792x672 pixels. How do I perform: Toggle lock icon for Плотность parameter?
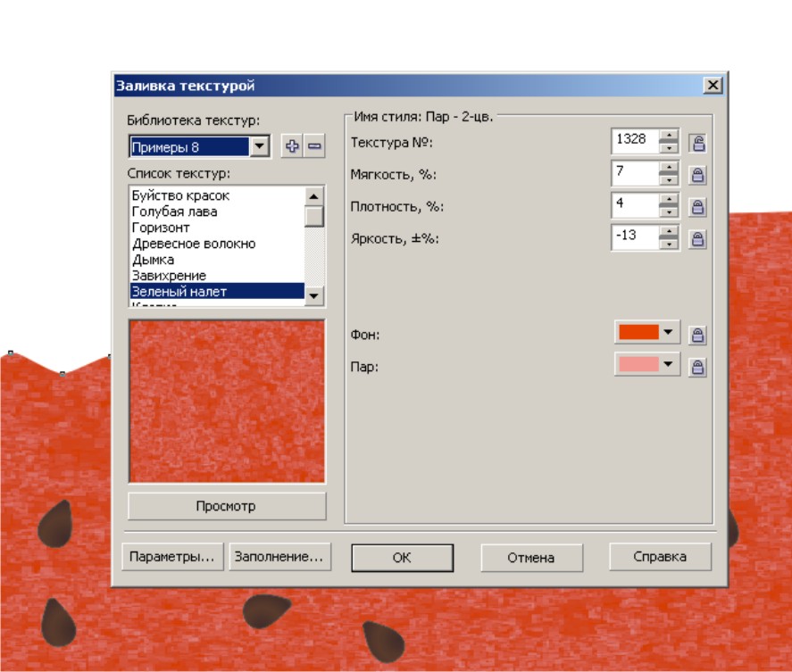[698, 207]
